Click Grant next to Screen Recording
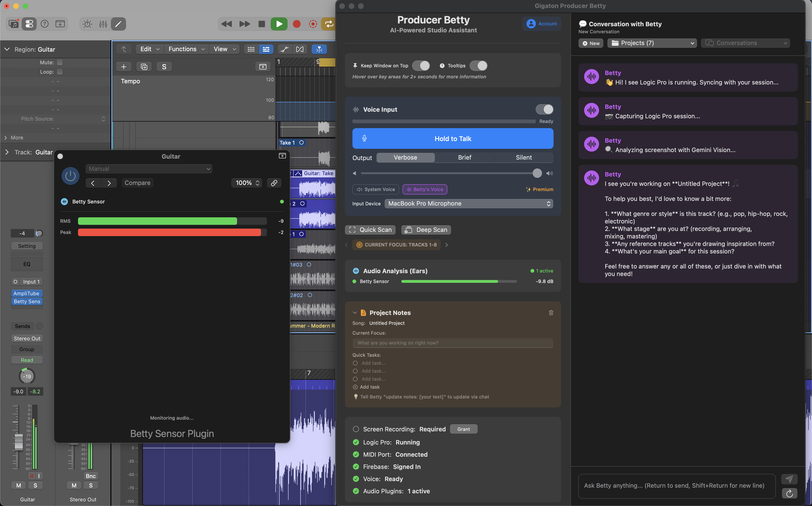 coord(463,429)
